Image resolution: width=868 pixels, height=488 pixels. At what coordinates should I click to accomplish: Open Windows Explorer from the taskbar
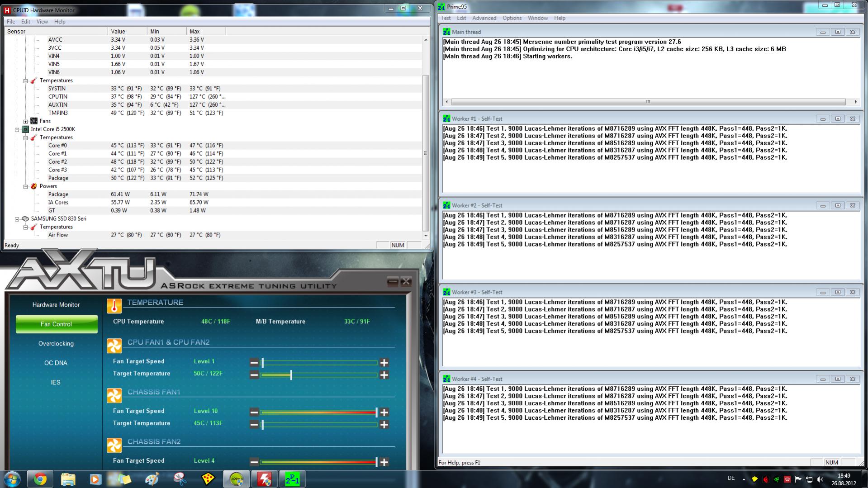68,479
